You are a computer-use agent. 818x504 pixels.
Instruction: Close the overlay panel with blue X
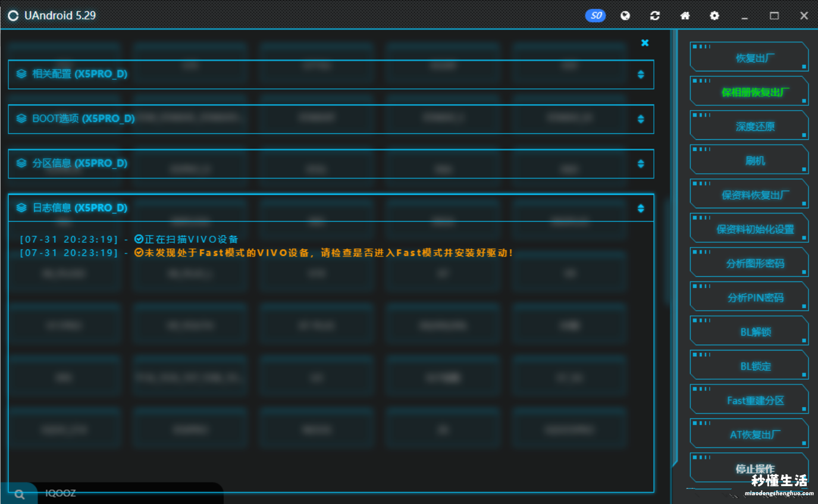[645, 43]
